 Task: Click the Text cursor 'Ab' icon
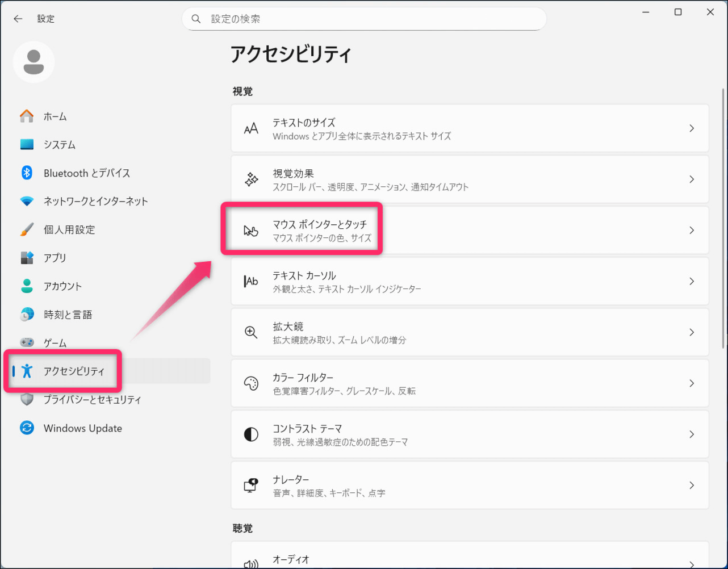251,281
